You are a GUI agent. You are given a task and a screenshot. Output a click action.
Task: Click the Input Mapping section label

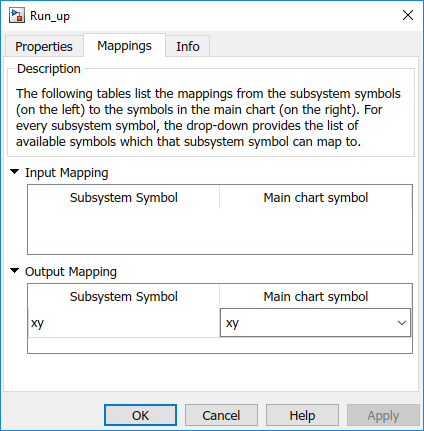(x=67, y=173)
